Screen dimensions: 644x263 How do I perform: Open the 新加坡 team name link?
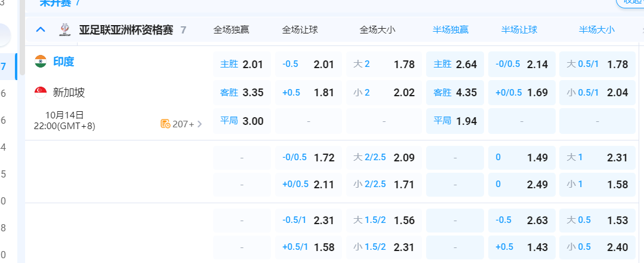pyautogui.click(x=69, y=93)
